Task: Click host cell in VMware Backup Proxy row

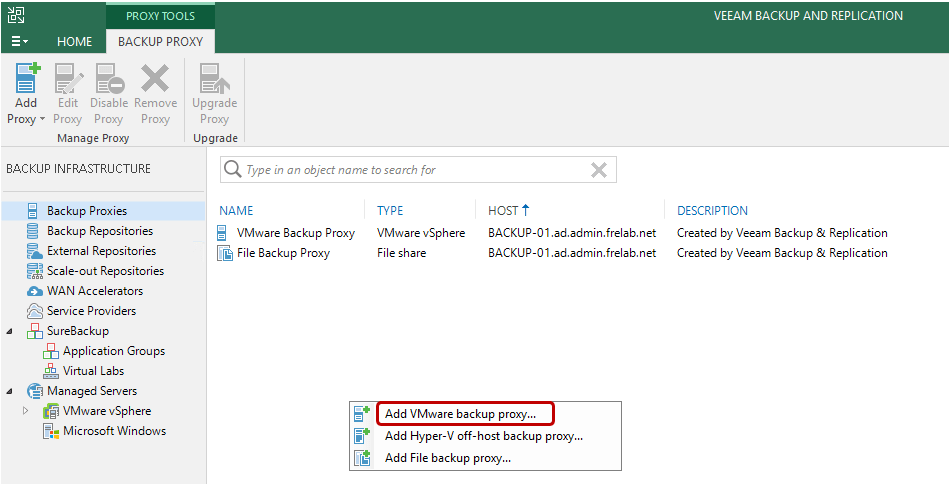Action: pos(572,233)
